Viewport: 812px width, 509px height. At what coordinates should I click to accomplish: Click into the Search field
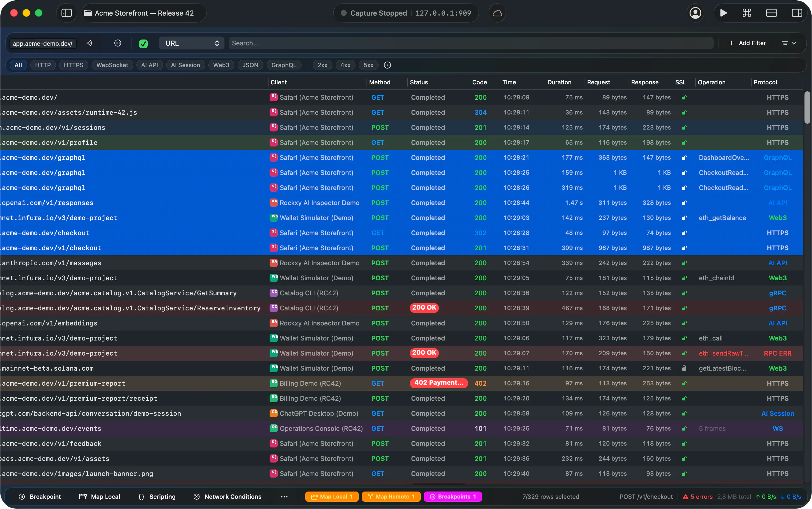coord(471,43)
